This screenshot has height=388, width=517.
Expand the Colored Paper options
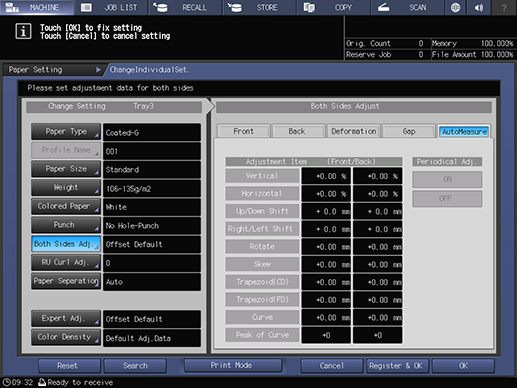click(66, 206)
